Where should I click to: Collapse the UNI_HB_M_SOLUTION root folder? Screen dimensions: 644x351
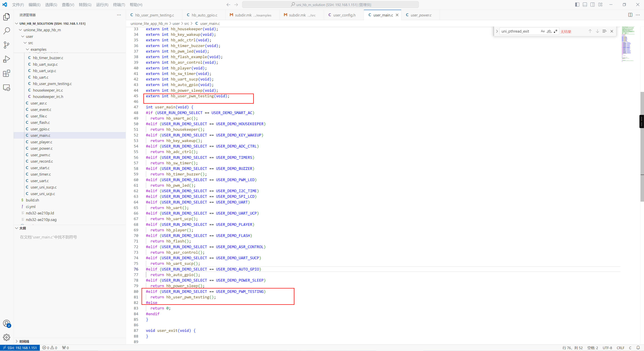[17, 24]
